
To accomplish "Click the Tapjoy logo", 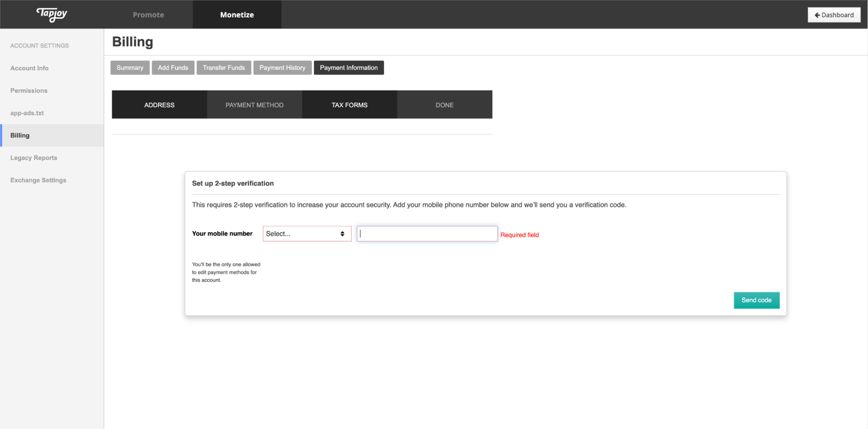I will pyautogui.click(x=52, y=14).
